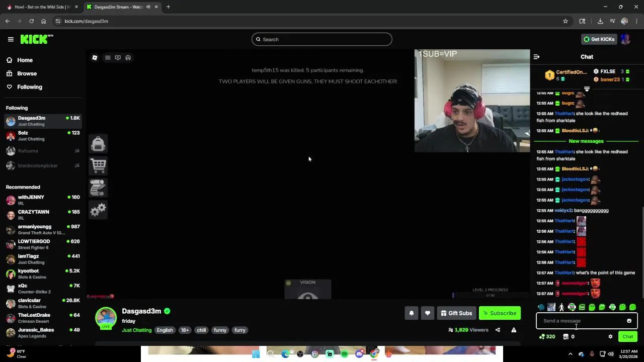Click the notification bell for Dasgasd3m
The width and height of the screenshot is (644, 362).
412,313
